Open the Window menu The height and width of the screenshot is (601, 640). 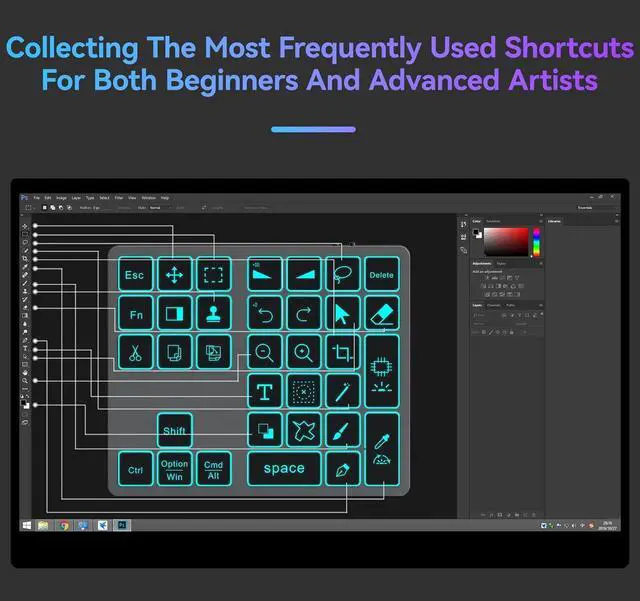(149, 198)
